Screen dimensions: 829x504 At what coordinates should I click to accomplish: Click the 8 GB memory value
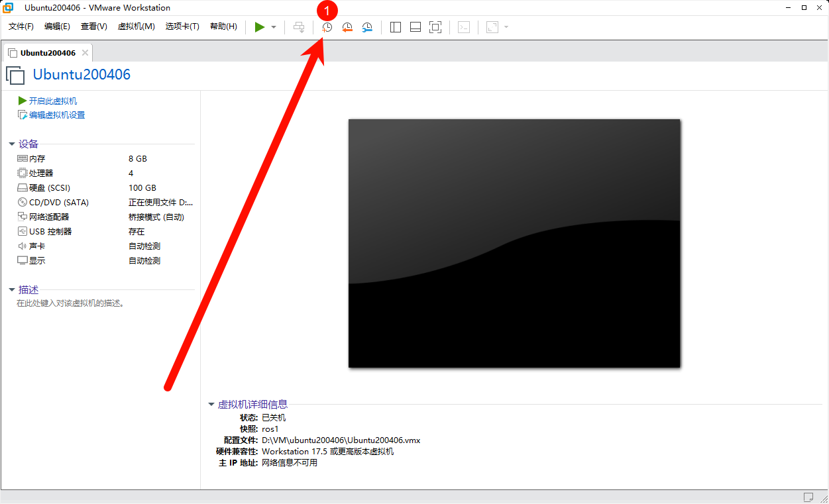(138, 159)
